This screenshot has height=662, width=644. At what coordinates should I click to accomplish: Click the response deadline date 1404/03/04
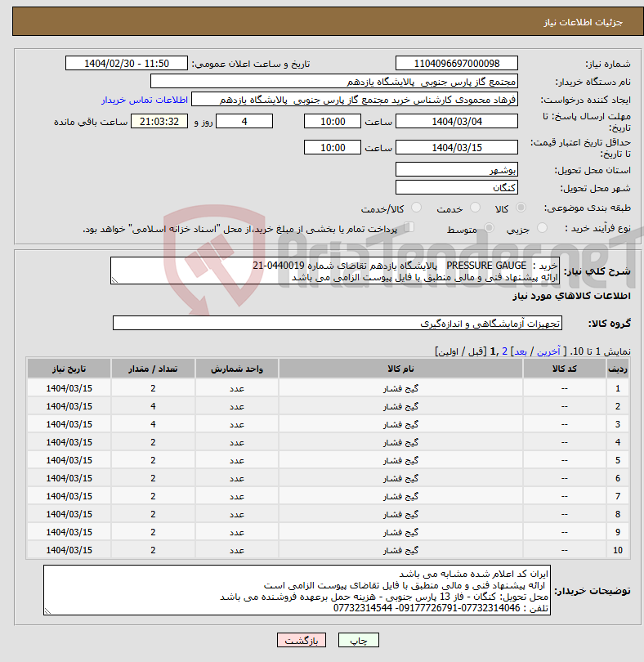457,122
